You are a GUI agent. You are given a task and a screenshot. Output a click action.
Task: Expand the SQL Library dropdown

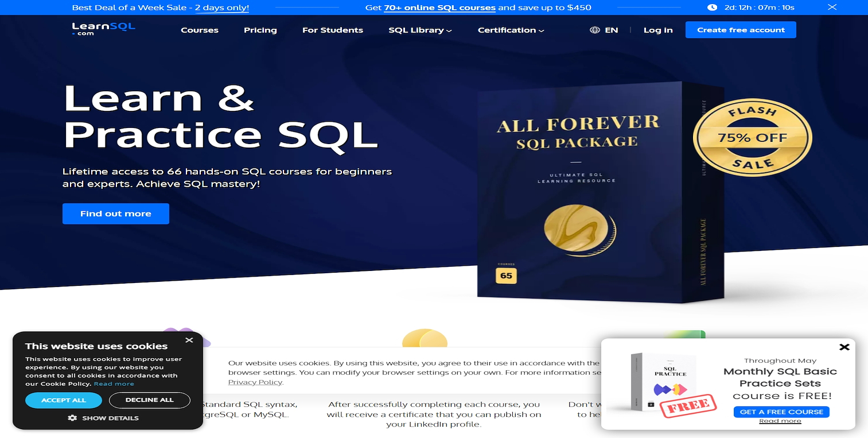pos(420,30)
